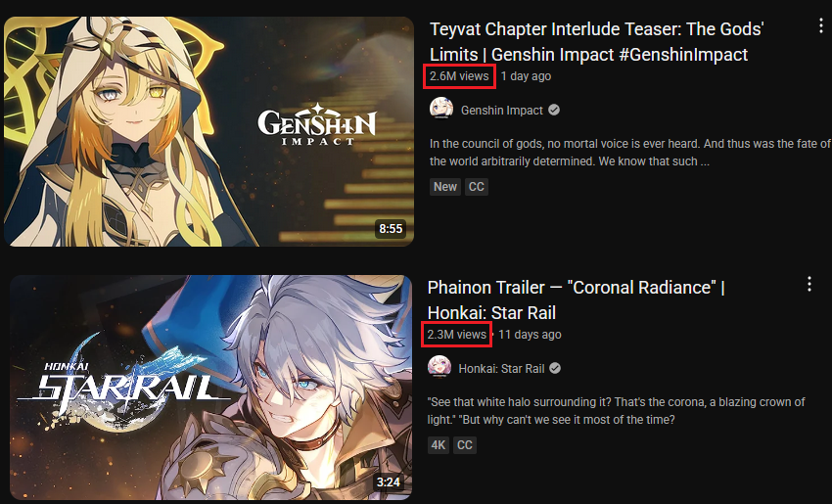Click the 4K badge on Phainon video
Screen dimensions: 832x504
tap(439, 445)
